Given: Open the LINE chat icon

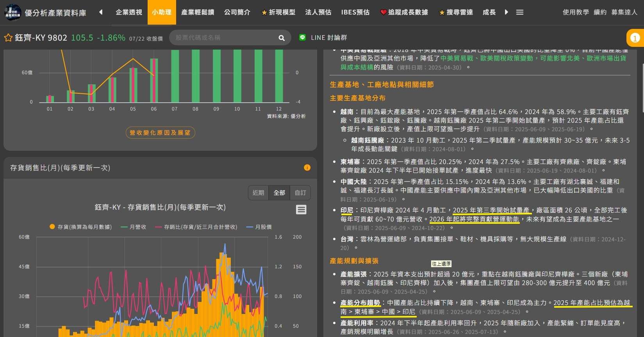Looking at the screenshot, I should [x=302, y=37].
